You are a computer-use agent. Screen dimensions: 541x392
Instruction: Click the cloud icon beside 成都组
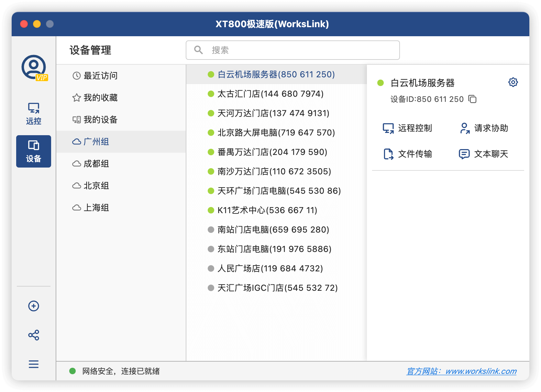click(x=77, y=164)
